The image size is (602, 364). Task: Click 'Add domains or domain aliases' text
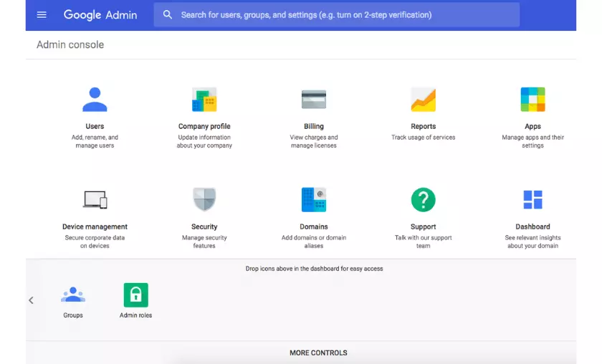pos(314,241)
